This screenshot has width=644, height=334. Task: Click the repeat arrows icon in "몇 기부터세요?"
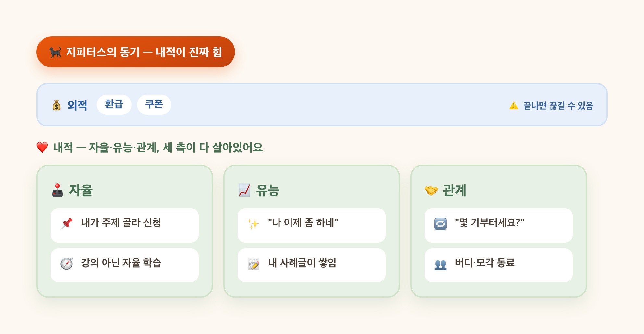440,224
